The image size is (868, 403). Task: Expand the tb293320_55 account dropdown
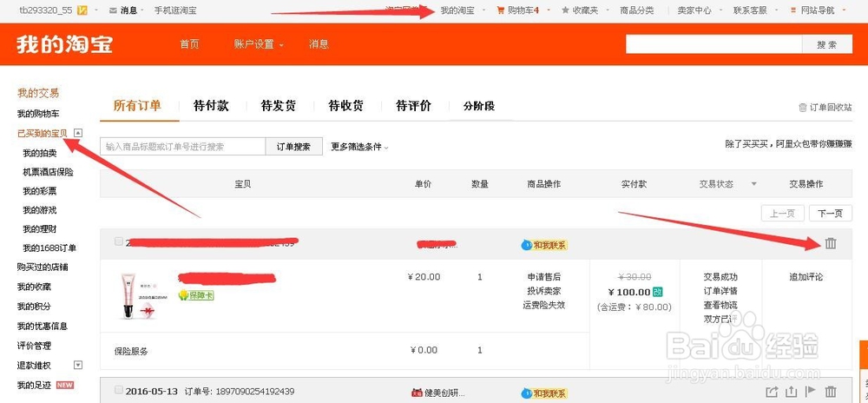tap(97, 10)
